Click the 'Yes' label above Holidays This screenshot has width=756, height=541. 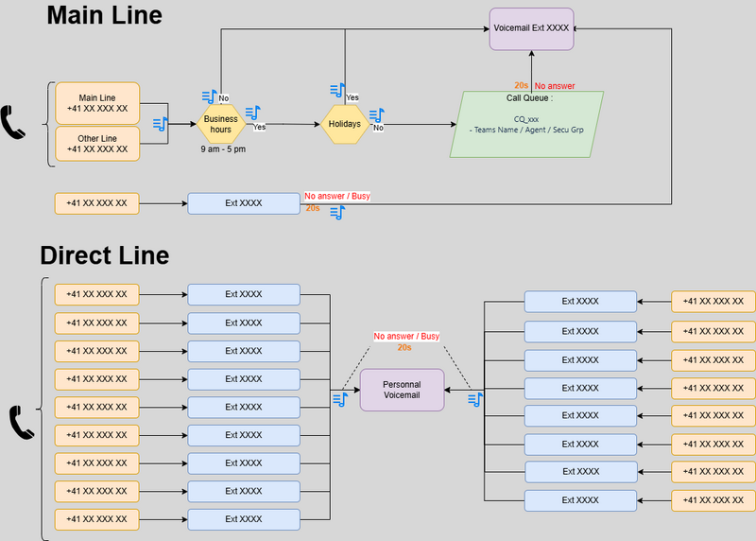tap(352, 97)
